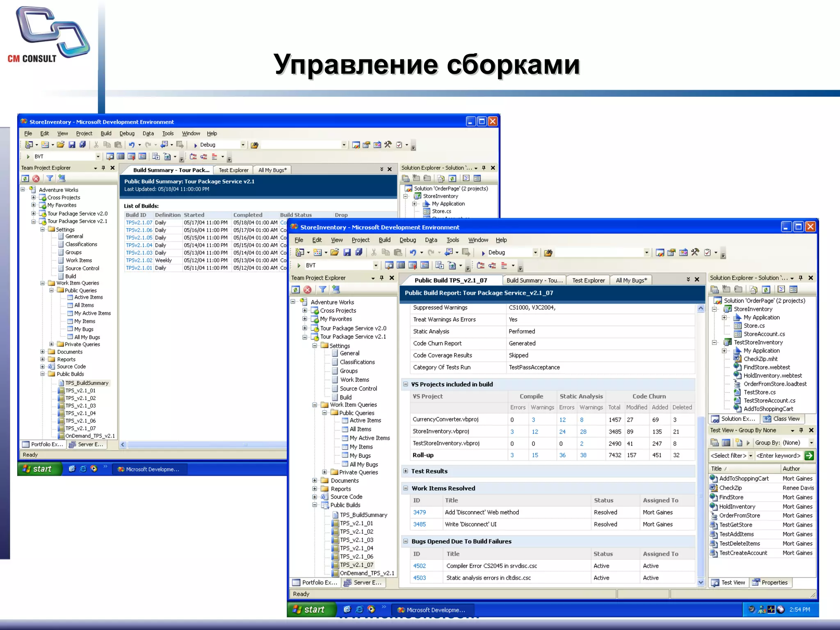Click Undo arrow in front window toolbar
840x630 pixels.
413,253
